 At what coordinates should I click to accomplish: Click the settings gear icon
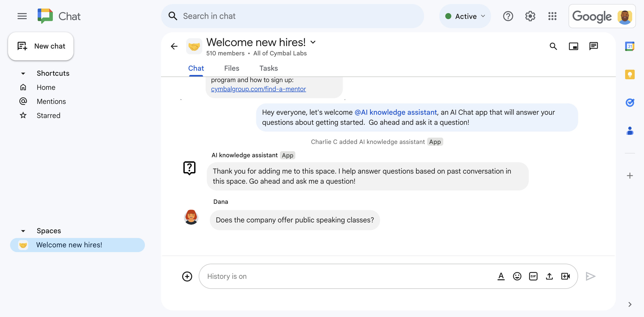point(530,16)
